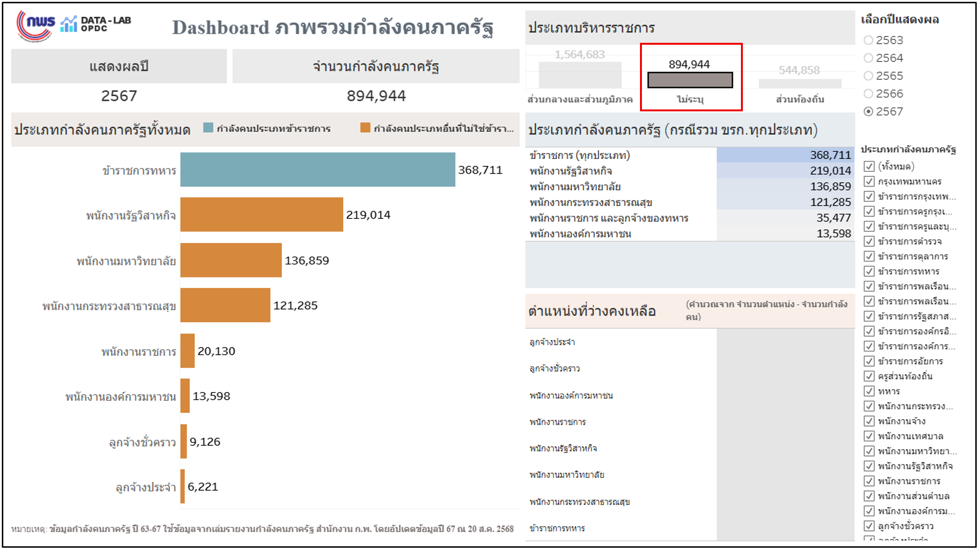980x551 pixels.
Task: Select the 1,564,683 ส่วนกลางและส่วนภูมิภาค bar
Action: pyautogui.click(x=580, y=75)
